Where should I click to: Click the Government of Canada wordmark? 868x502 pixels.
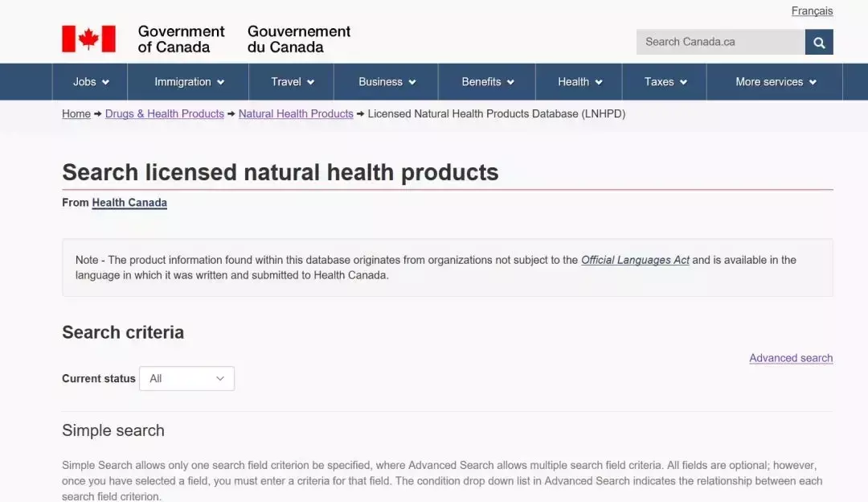click(181, 39)
